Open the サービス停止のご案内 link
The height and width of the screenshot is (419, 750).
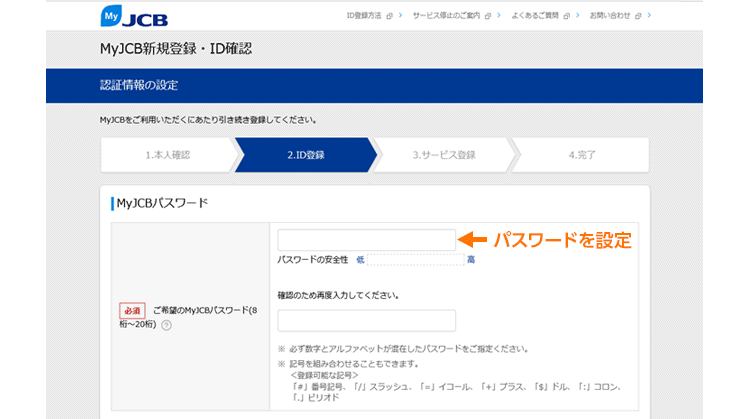tap(446, 16)
